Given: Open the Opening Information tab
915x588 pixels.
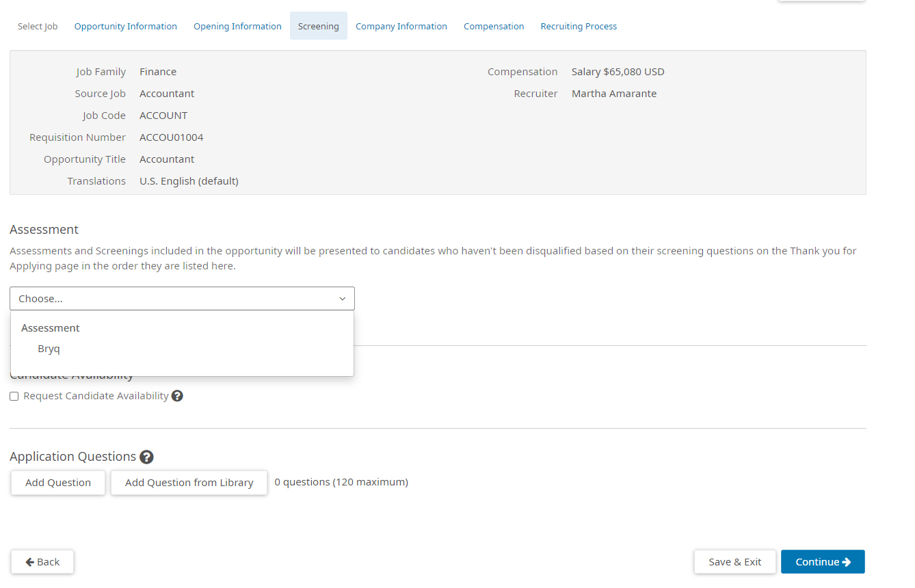Looking at the screenshot, I should pyautogui.click(x=237, y=26).
